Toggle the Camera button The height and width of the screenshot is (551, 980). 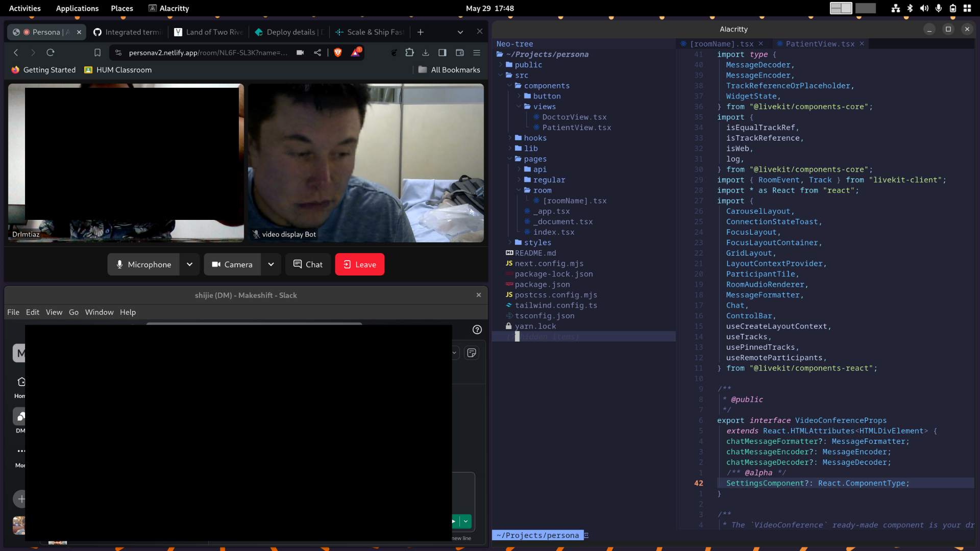(x=232, y=264)
